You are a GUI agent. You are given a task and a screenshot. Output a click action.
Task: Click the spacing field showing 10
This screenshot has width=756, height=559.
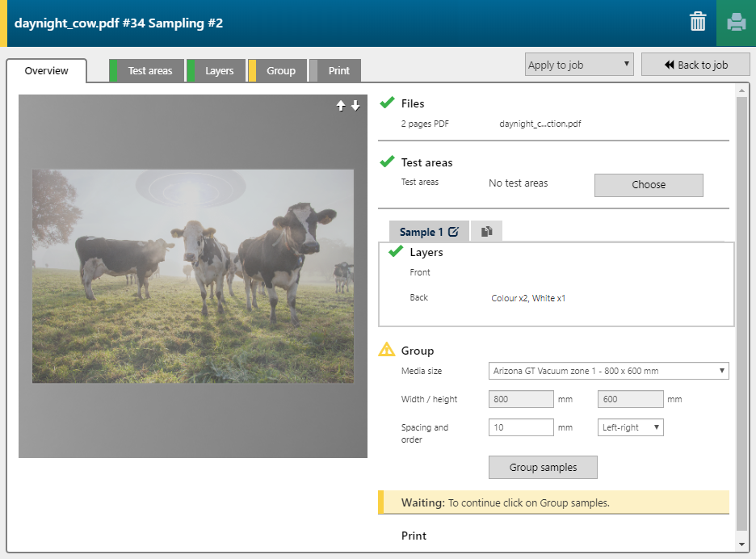(x=521, y=427)
